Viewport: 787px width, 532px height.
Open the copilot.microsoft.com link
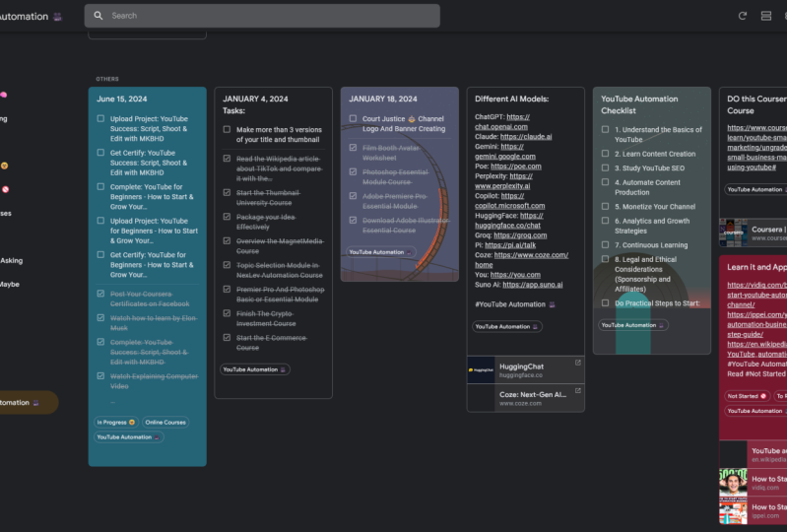[x=509, y=205]
